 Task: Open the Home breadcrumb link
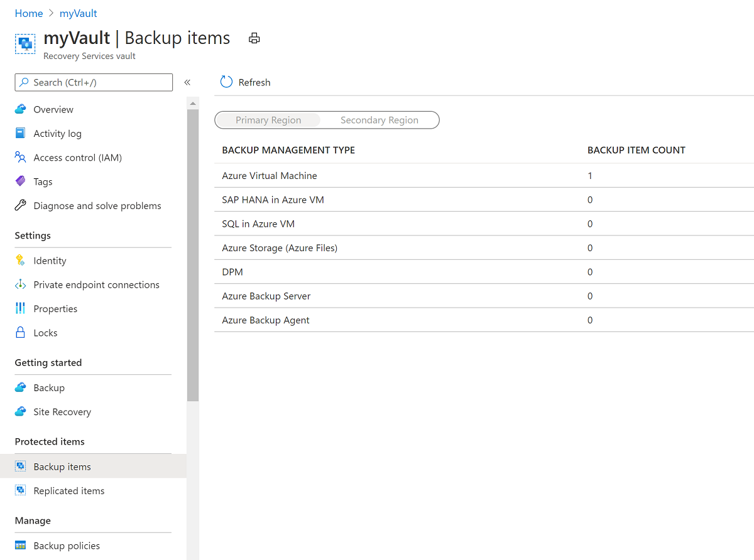pos(28,13)
